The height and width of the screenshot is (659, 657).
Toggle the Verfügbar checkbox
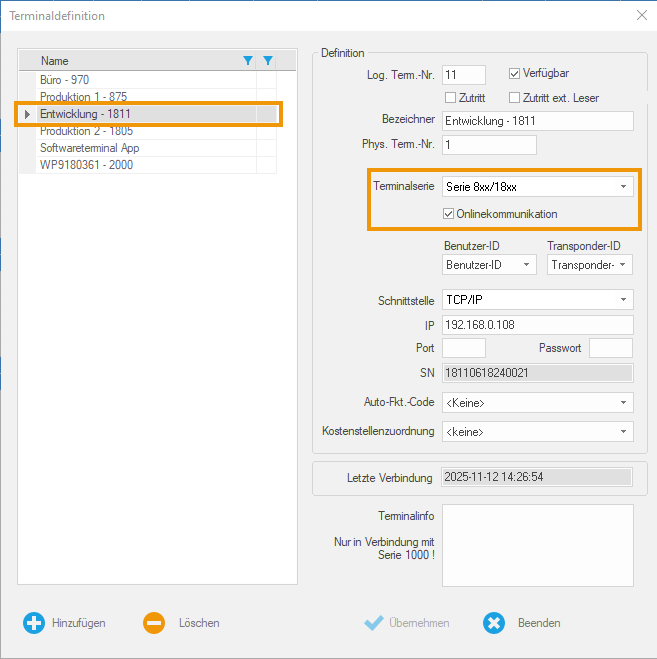(x=515, y=73)
